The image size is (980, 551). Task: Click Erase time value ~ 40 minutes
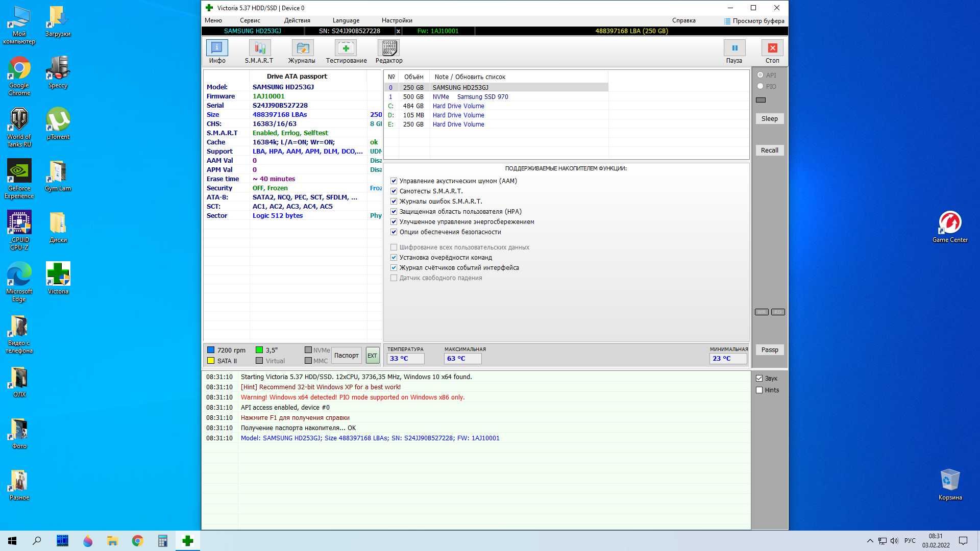point(274,179)
